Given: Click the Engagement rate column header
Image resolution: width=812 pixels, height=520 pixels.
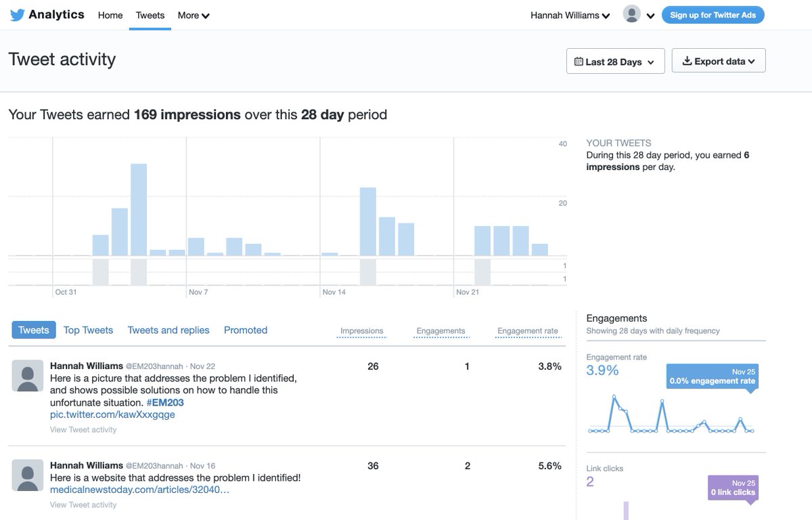Looking at the screenshot, I should point(528,331).
